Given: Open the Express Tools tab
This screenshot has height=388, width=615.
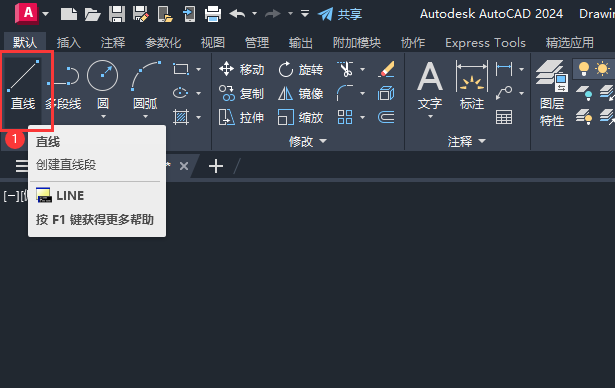Looking at the screenshot, I should [x=485, y=42].
